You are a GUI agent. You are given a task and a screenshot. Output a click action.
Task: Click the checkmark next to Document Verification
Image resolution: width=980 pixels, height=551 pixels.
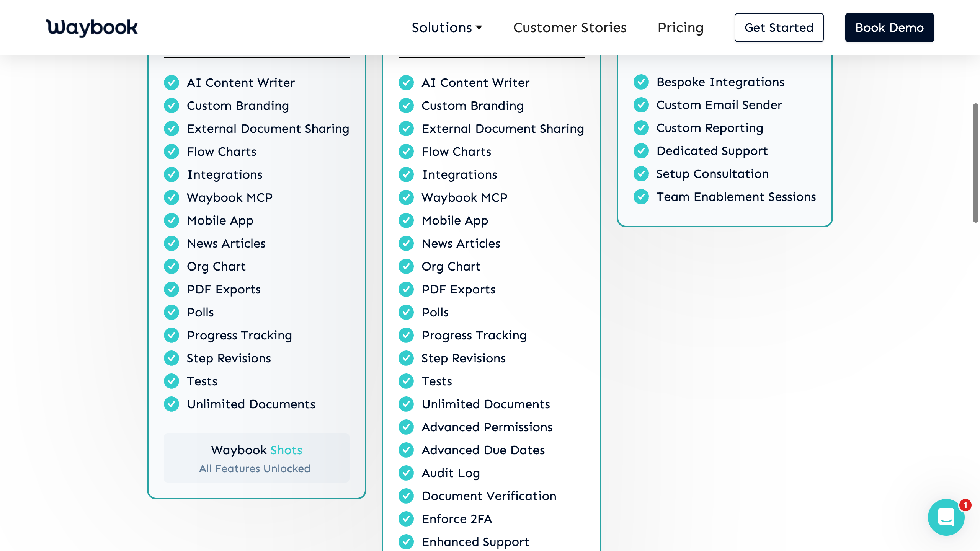(406, 496)
